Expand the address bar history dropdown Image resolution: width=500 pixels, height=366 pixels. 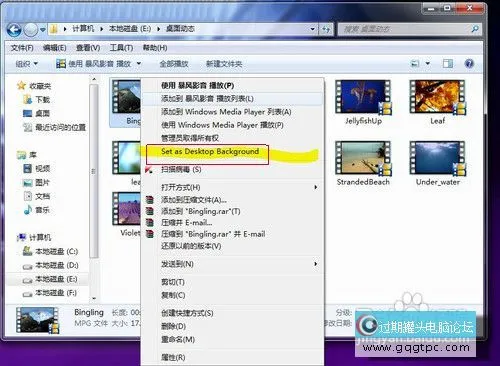pyautogui.click(x=313, y=29)
